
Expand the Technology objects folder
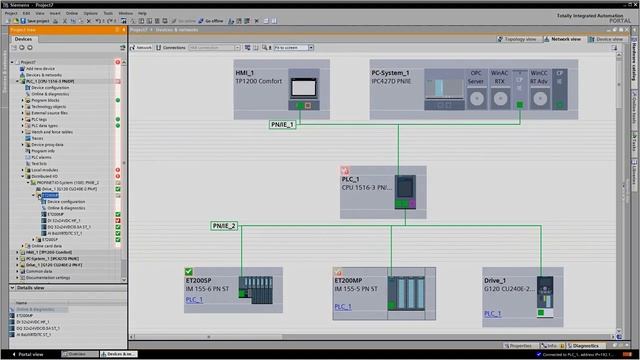click(23, 107)
